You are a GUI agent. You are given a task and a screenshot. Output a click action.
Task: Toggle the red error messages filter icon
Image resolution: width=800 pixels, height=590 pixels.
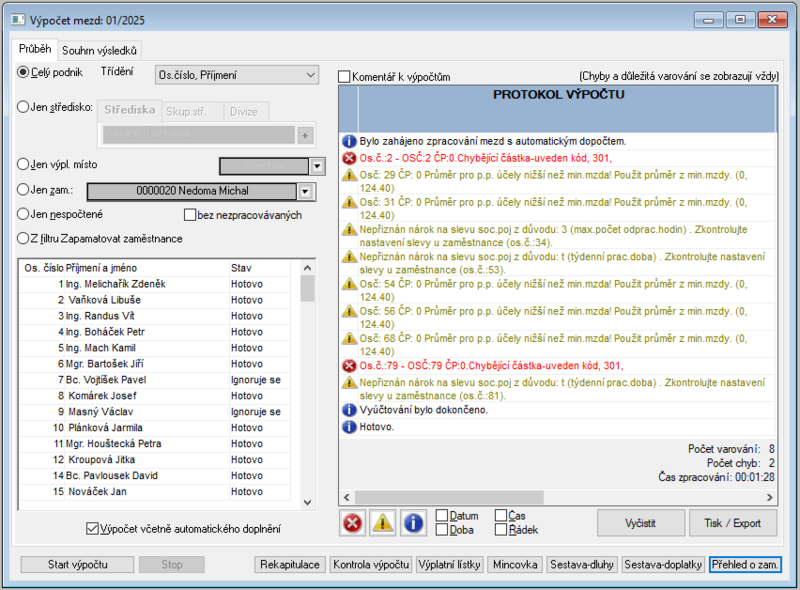pos(352,523)
